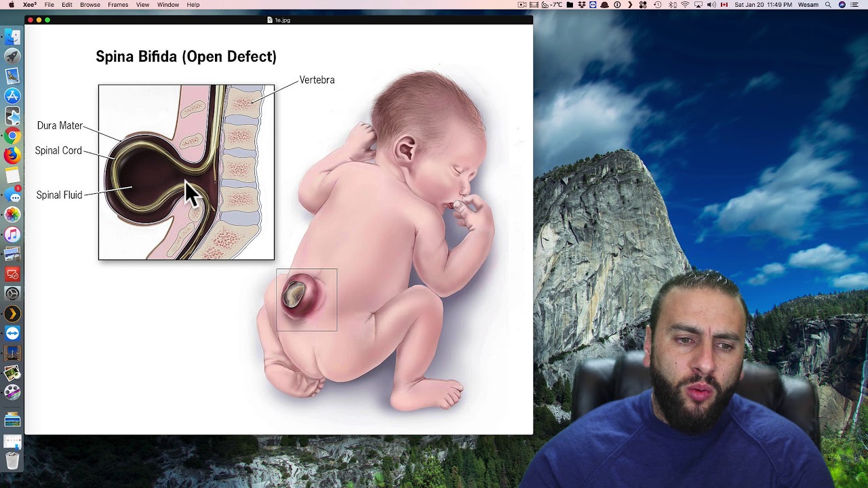Click the Vertebra label
Image resolution: width=868 pixels, height=488 pixels.
tap(317, 80)
